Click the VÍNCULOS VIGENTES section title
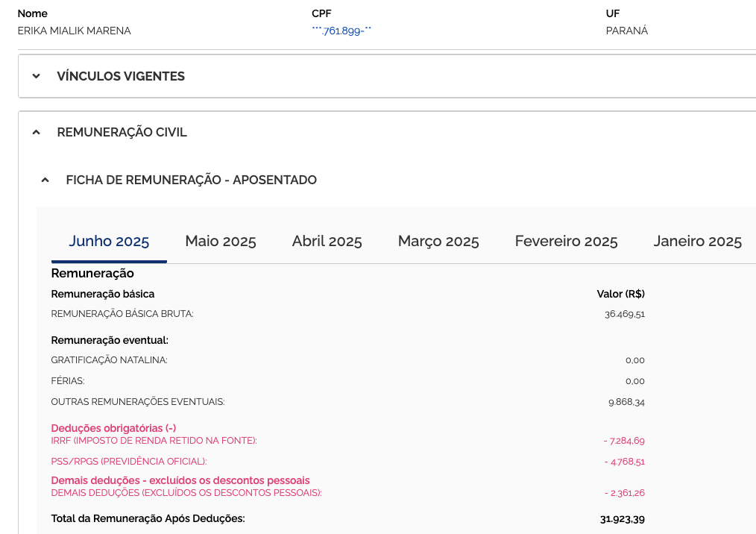Image resolution: width=756 pixels, height=534 pixels. (121, 76)
